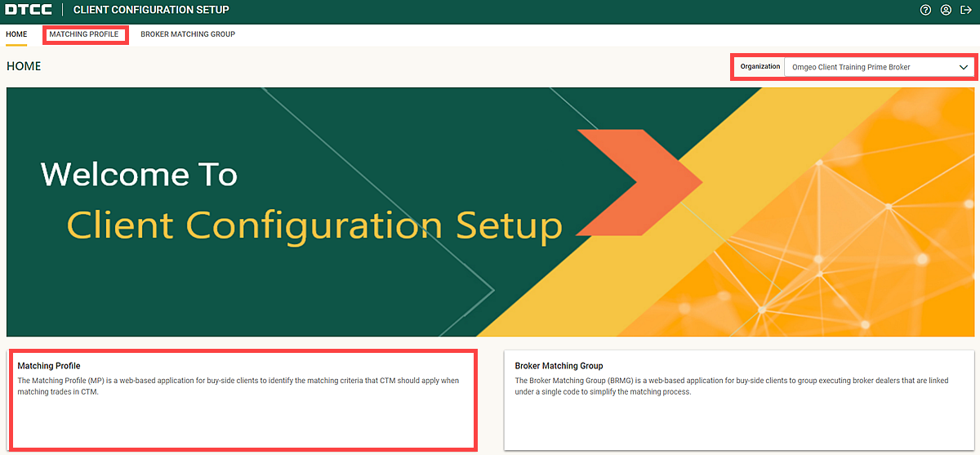Image resolution: width=980 pixels, height=455 pixels.
Task: Open the user account profile icon
Action: pos(946,11)
